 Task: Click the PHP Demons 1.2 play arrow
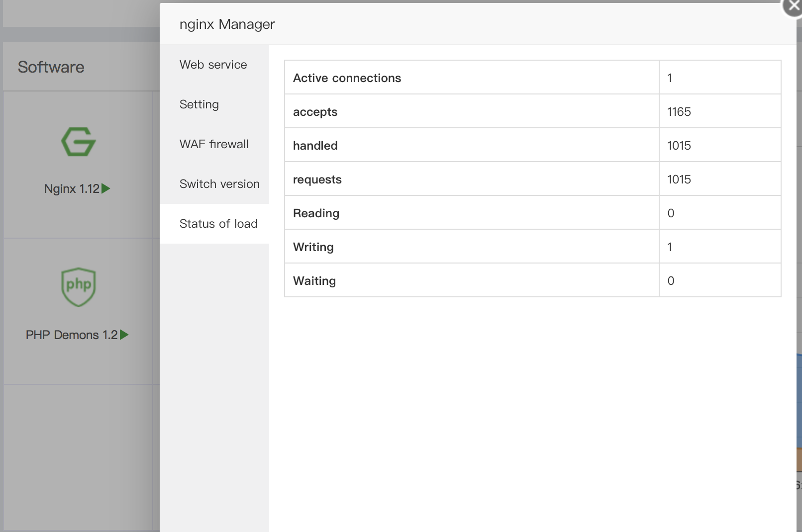[x=124, y=335]
